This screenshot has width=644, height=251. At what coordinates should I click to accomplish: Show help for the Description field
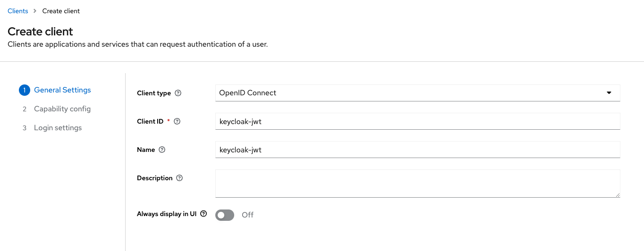coord(179,178)
